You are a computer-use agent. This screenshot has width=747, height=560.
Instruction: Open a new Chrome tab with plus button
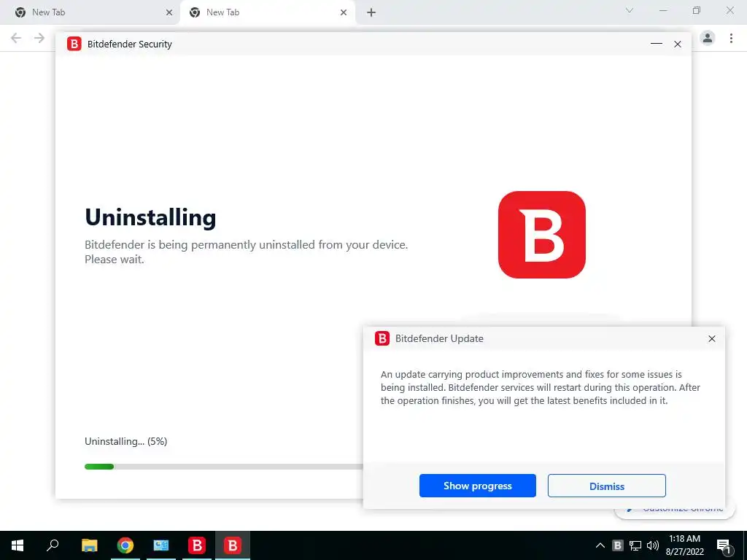coord(371,12)
